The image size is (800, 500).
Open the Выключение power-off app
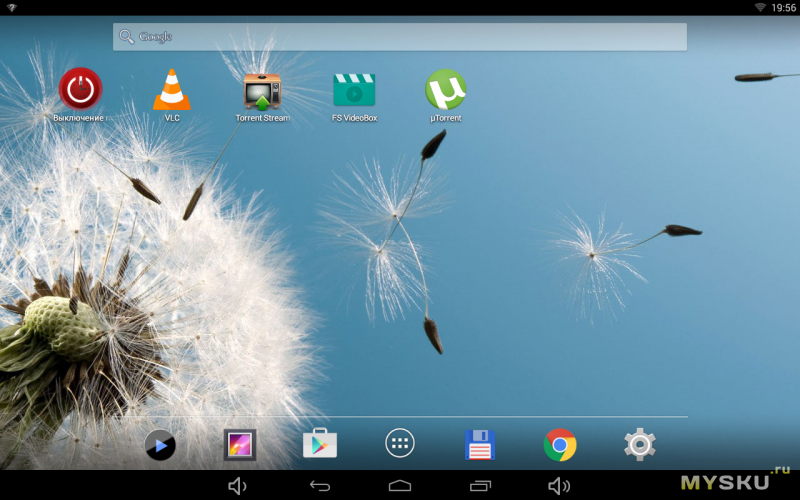(x=81, y=89)
